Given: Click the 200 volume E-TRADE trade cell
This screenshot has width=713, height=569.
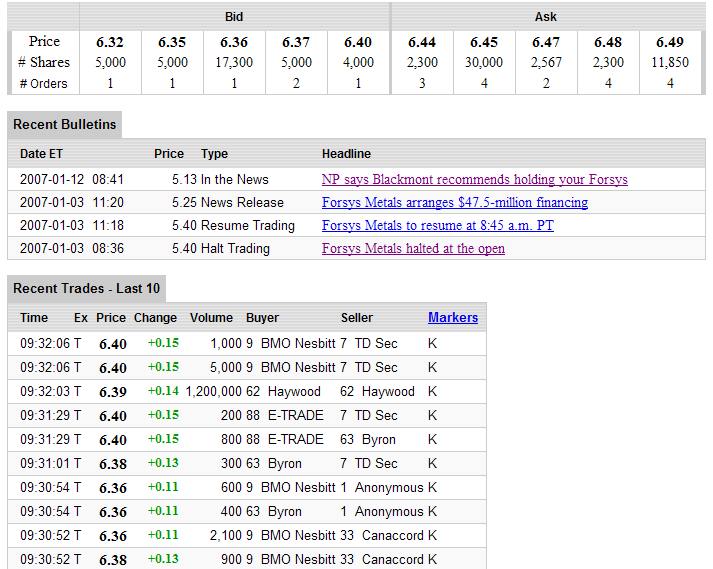Looking at the screenshot, I should [231, 415].
